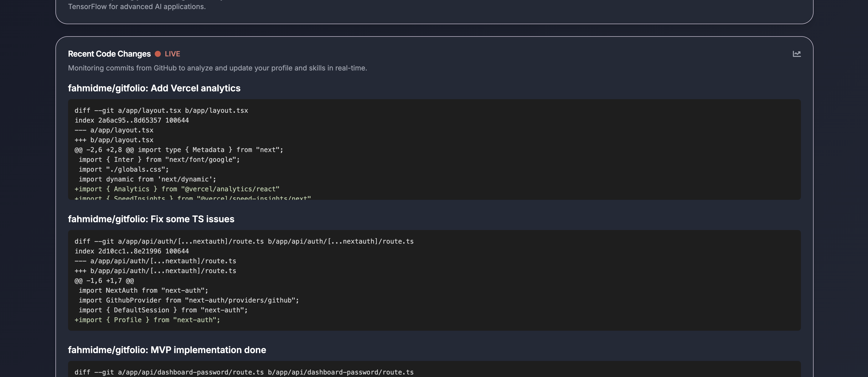Open the MVP implementation done commit title

click(x=167, y=350)
